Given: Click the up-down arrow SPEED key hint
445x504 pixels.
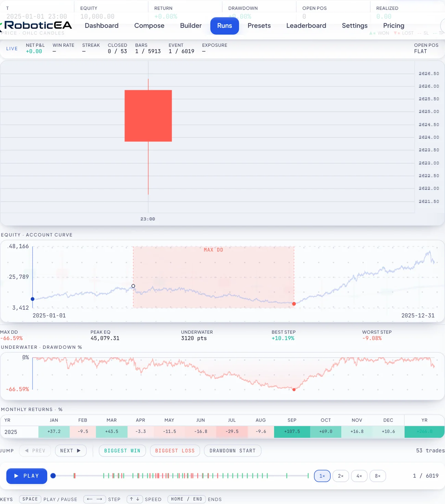Looking at the screenshot, I should coord(135,499).
